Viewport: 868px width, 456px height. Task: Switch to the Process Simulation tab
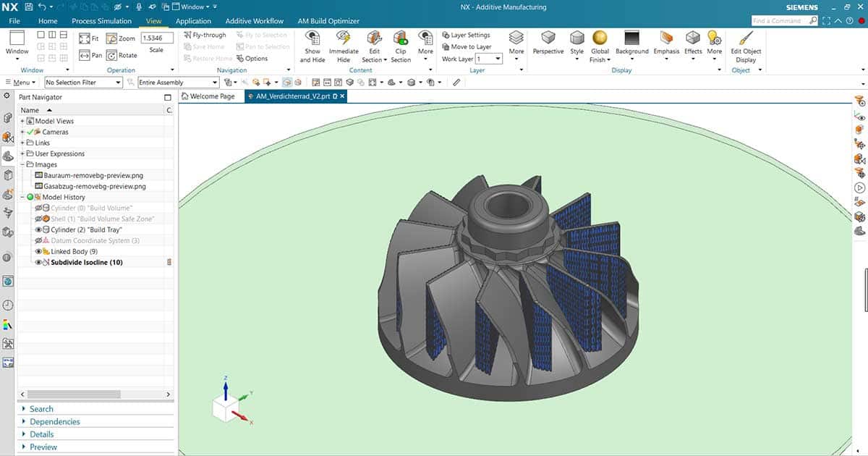102,21
